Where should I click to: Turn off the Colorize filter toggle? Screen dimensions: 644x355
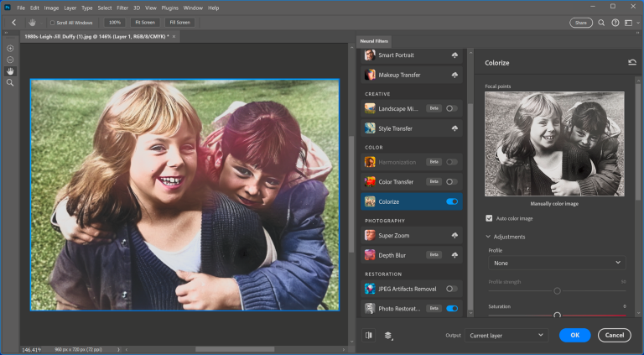(x=452, y=201)
